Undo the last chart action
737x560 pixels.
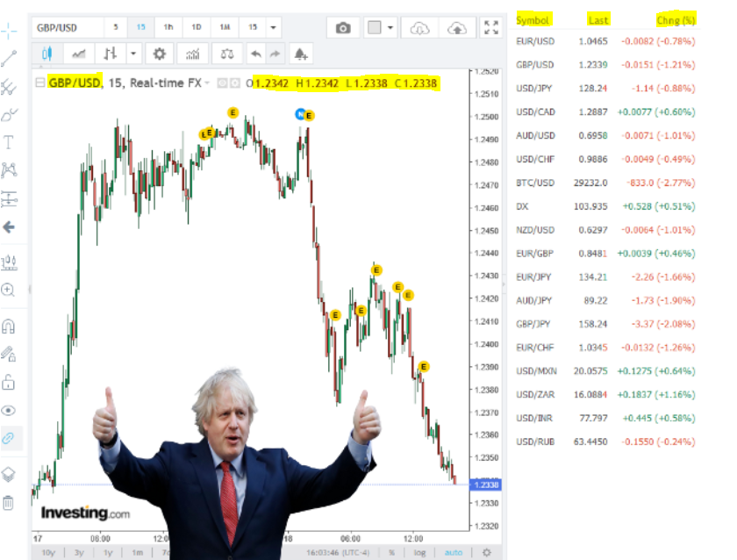tap(255, 54)
